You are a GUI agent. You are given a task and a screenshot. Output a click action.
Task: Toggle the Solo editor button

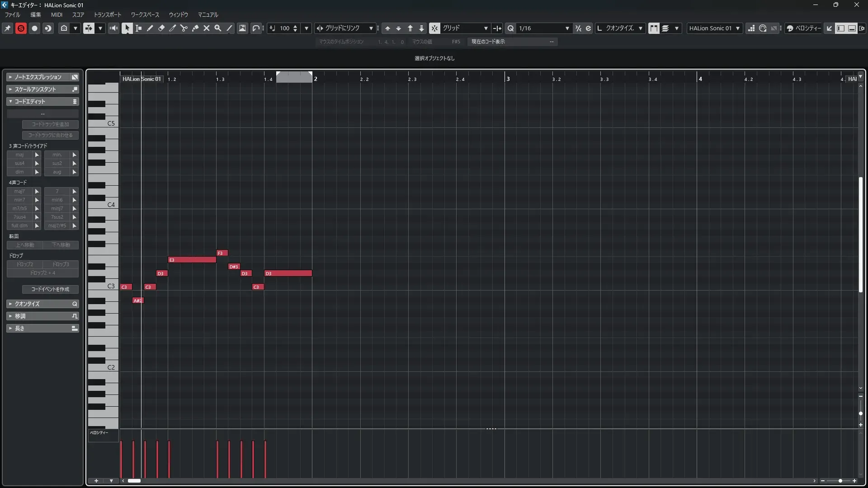tap(21, 28)
